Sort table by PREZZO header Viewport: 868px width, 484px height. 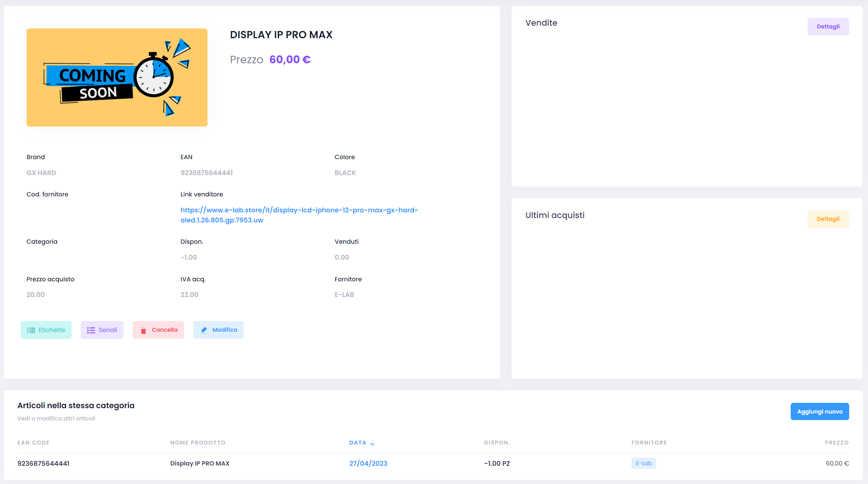(837, 443)
